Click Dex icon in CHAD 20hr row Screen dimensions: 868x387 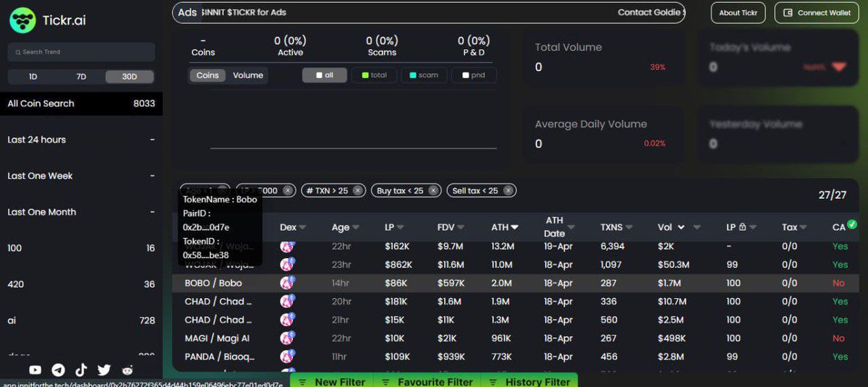tap(287, 302)
